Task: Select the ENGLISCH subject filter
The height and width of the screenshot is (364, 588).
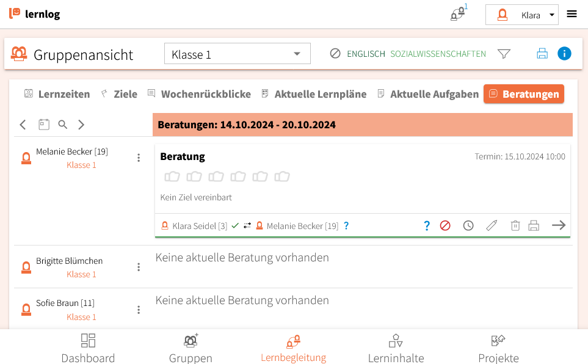Action: click(x=366, y=54)
